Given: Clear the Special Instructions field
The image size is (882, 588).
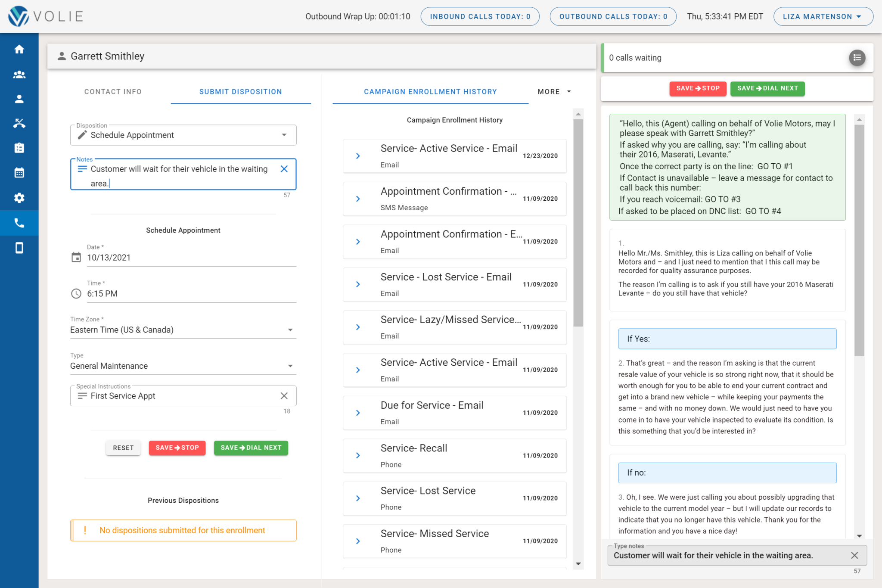Looking at the screenshot, I should click(x=284, y=396).
